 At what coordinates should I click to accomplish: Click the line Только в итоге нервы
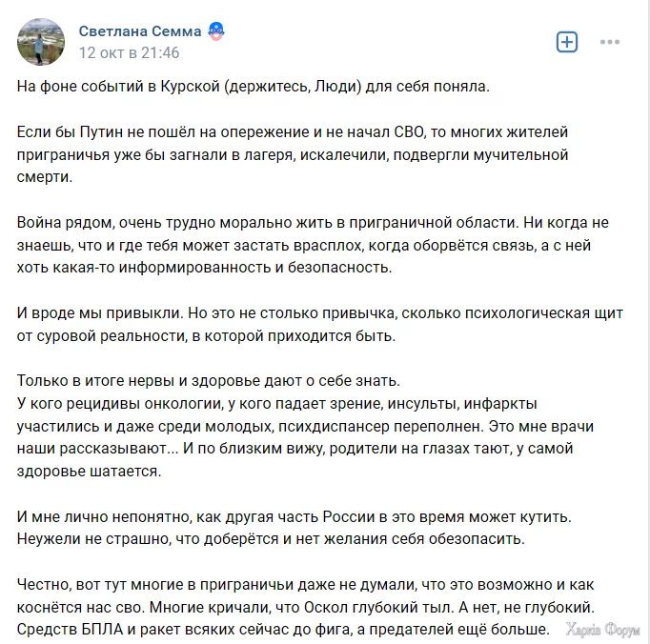pyautogui.click(x=209, y=380)
